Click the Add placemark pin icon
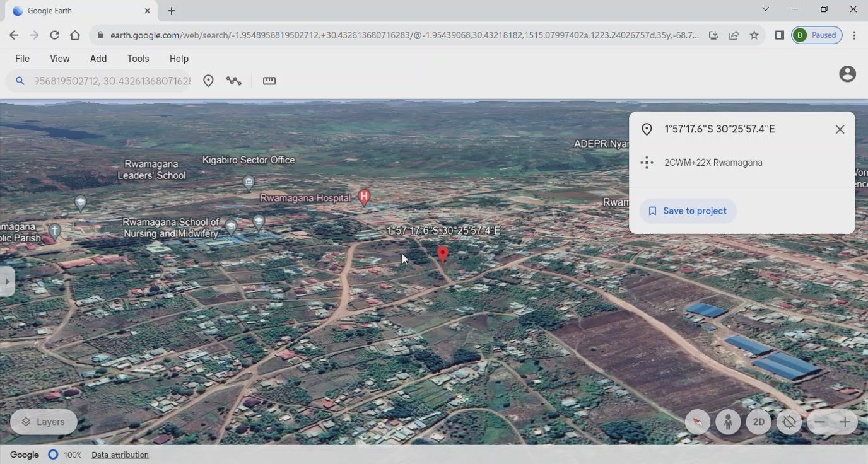Viewport: 868px width, 464px height. click(x=208, y=81)
